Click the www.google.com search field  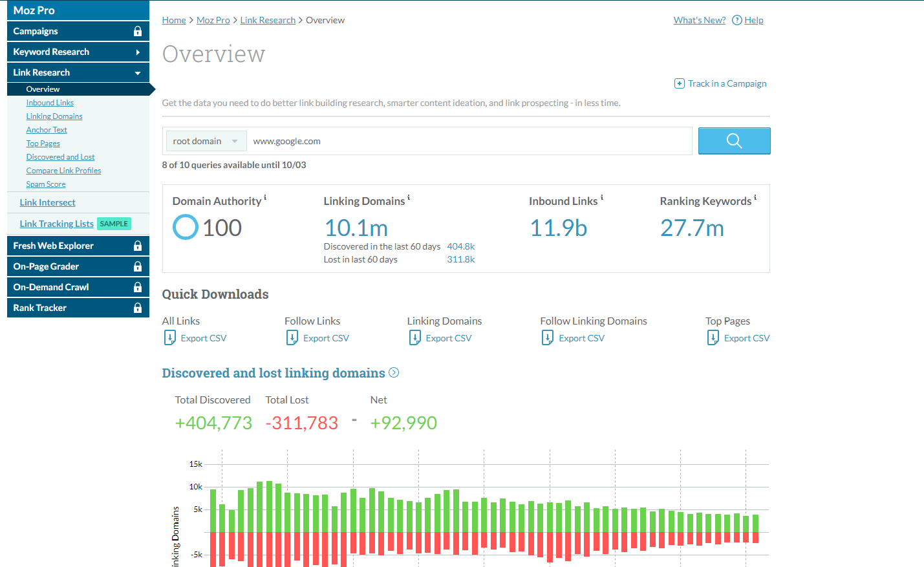coord(470,141)
